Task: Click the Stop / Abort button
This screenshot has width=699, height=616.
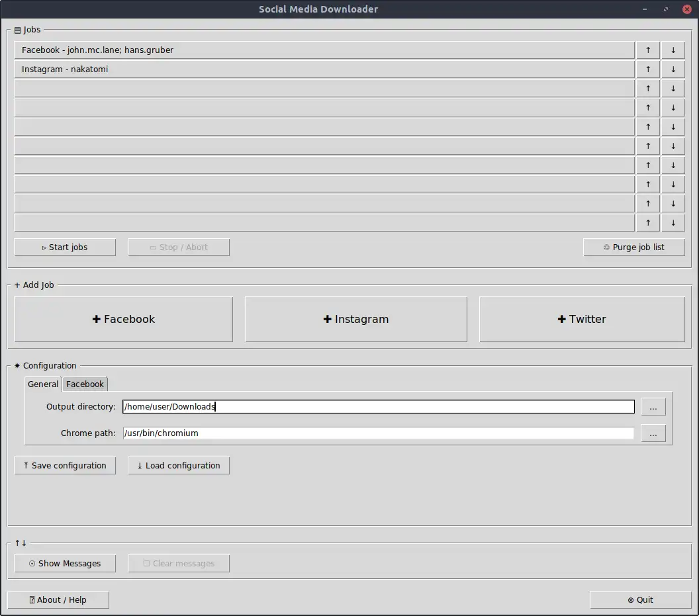Action: (x=179, y=247)
